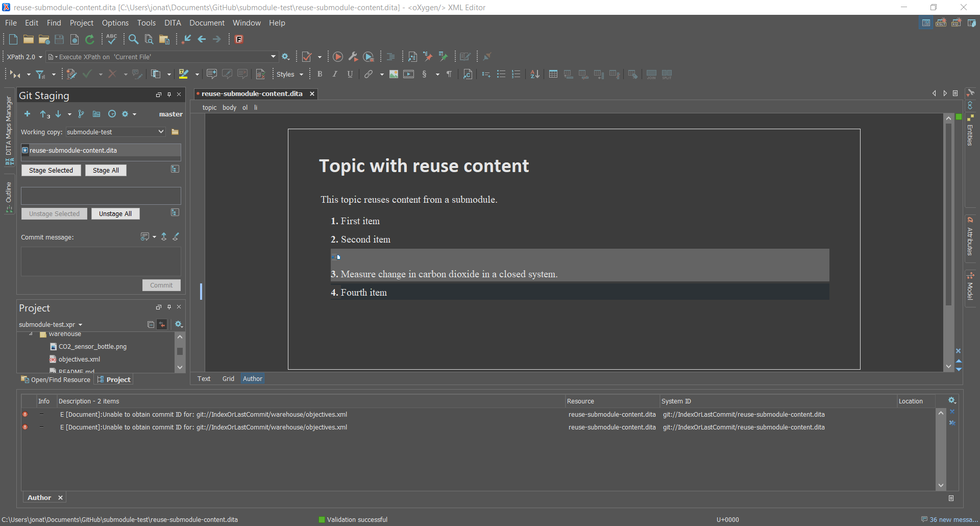The width and height of the screenshot is (980, 526).
Task: Click the Open URL icon in toolbar
Action: 44,39
